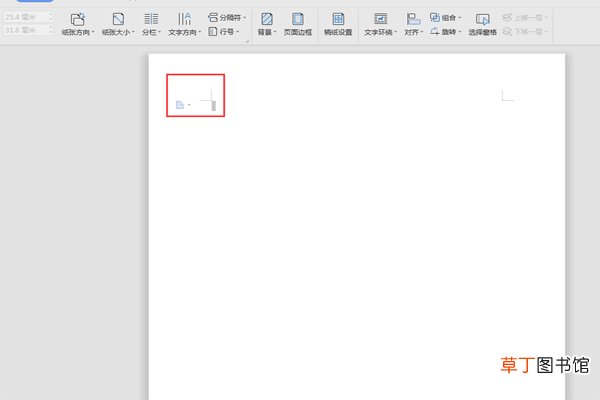Open the 纸张大小 paper size icon
Image resolution: width=600 pixels, height=400 pixels.
pyautogui.click(x=118, y=19)
